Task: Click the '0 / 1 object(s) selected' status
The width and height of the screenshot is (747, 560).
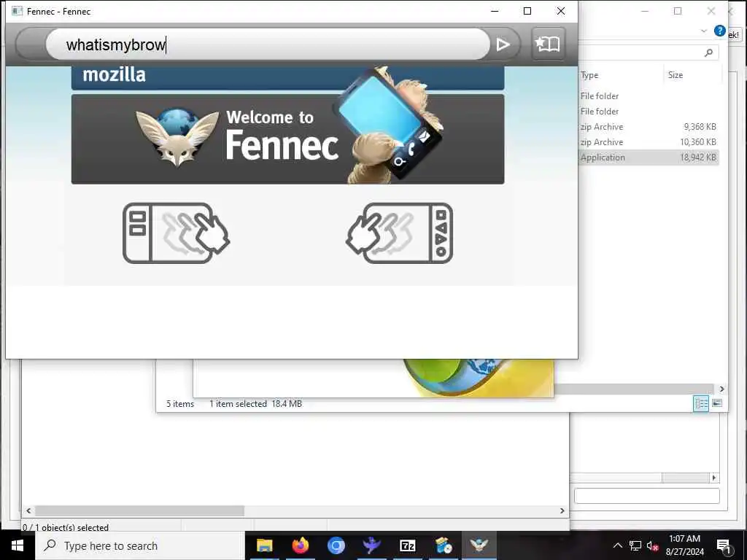Action: coord(66,527)
